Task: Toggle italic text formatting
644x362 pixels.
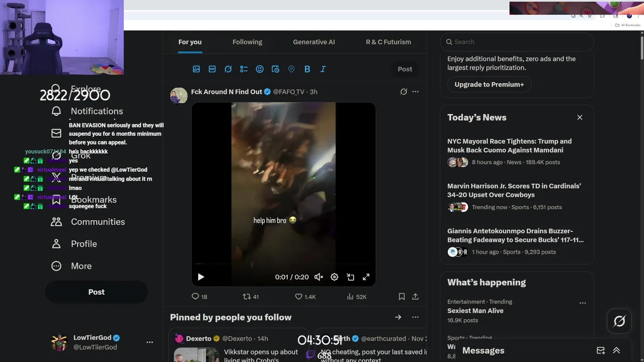Action: click(323, 69)
